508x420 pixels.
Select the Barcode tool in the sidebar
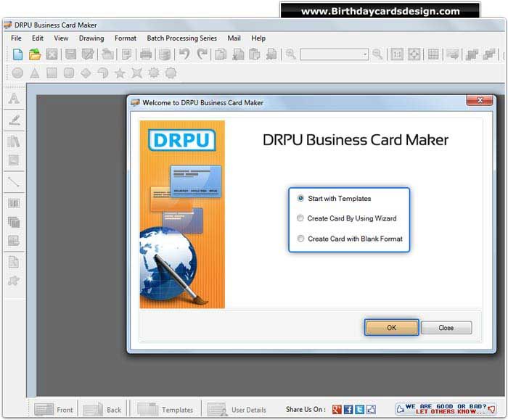click(x=14, y=204)
